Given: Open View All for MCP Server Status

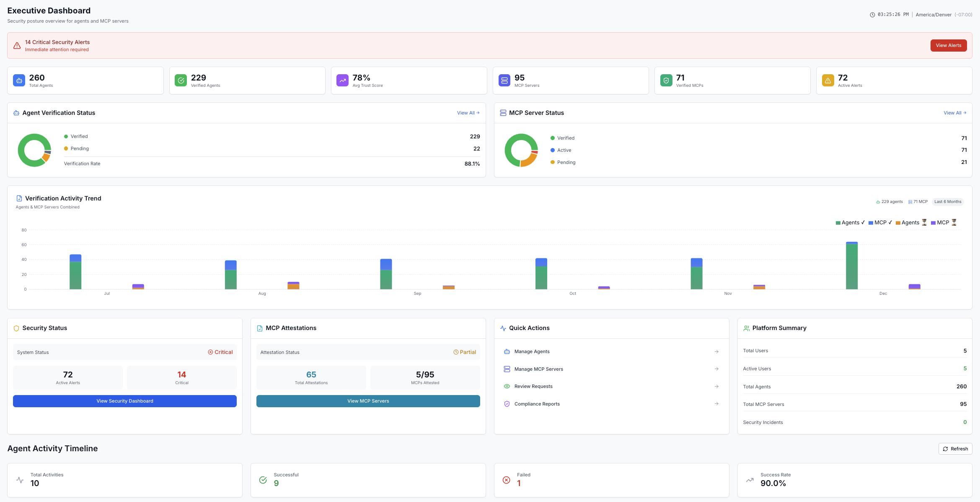Looking at the screenshot, I should click(954, 112).
